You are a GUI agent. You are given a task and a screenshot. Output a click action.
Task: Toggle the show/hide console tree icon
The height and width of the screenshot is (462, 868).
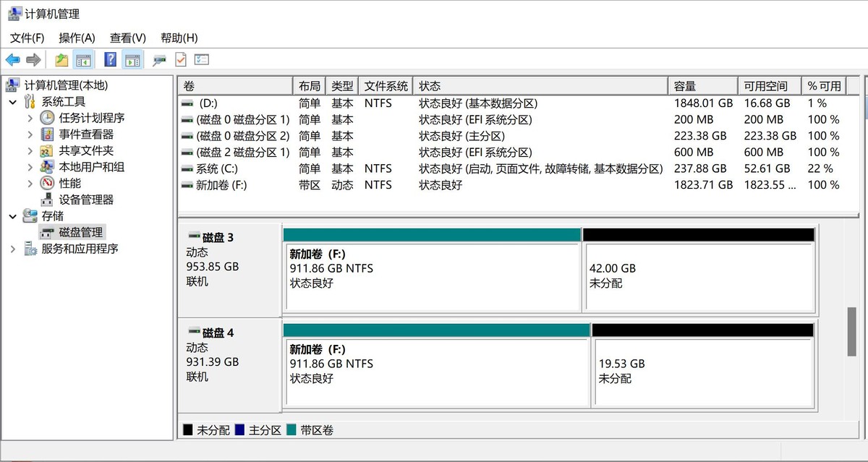click(x=83, y=60)
